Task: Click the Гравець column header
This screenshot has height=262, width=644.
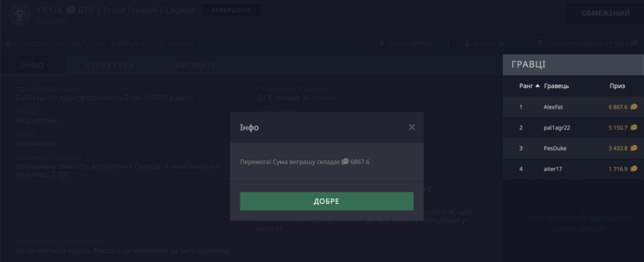Action: click(x=556, y=86)
